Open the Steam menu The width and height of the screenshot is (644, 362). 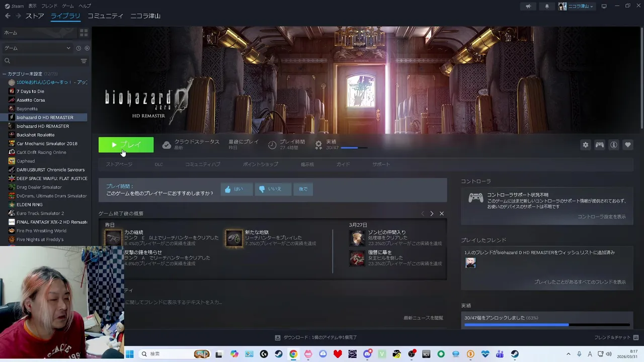point(15,6)
